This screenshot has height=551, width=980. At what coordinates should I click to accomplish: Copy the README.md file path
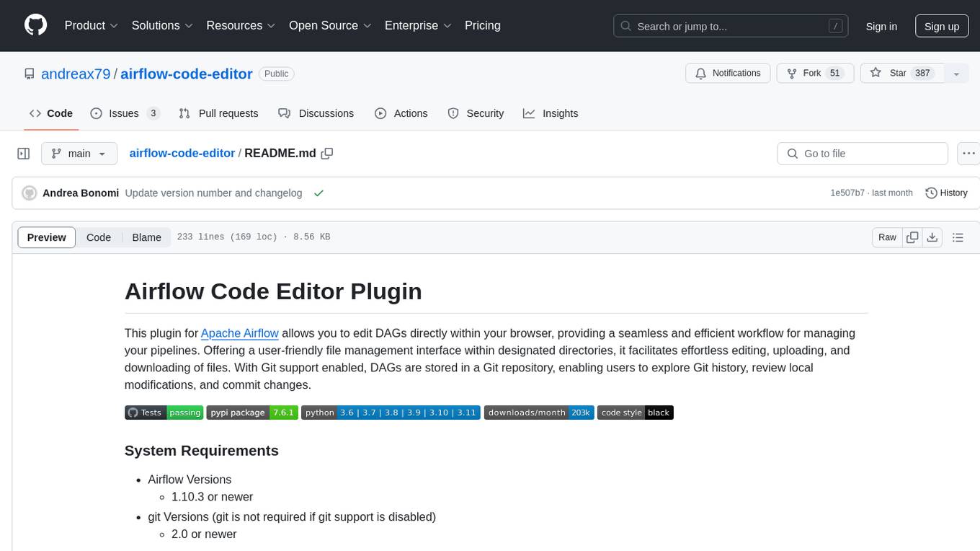click(327, 154)
